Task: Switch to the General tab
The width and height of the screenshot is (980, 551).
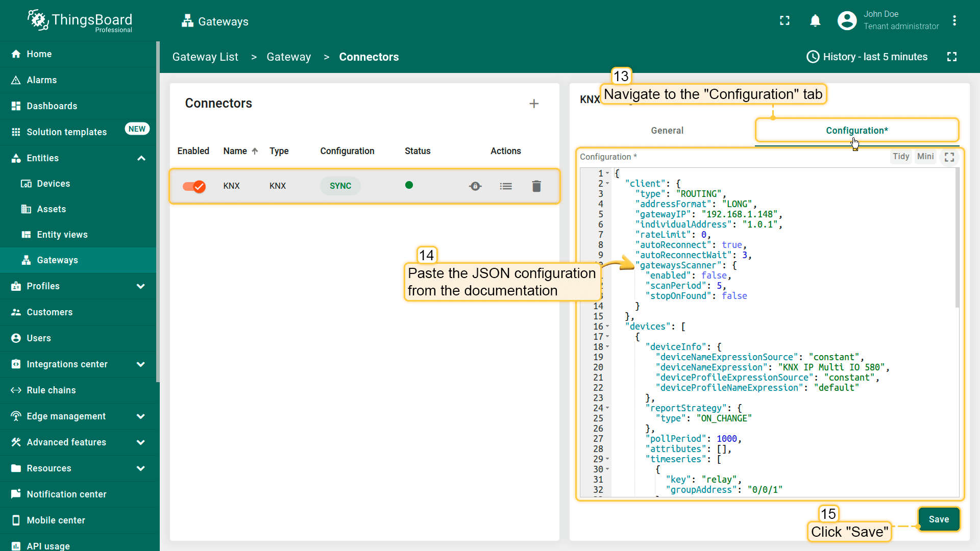Action: [x=667, y=131]
